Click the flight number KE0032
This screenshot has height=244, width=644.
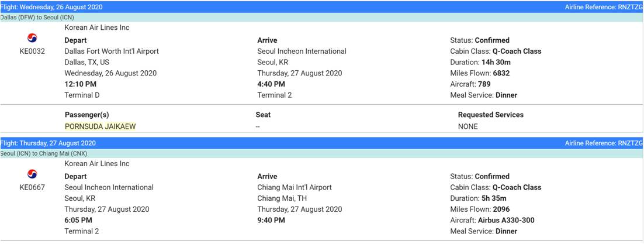coord(32,51)
